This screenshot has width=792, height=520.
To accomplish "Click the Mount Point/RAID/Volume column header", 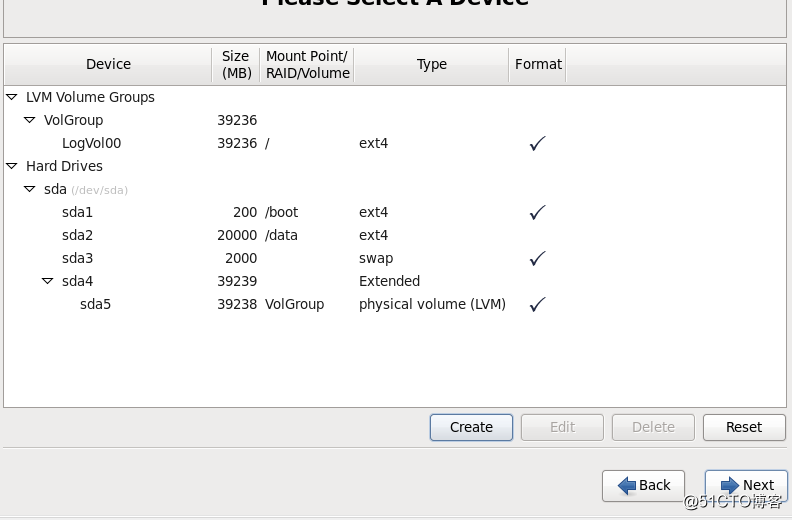I will click(x=307, y=64).
